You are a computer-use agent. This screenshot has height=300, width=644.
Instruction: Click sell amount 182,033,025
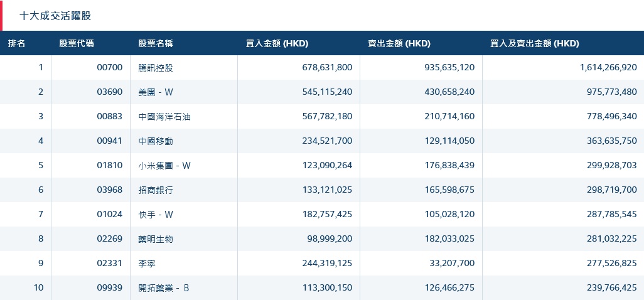[449, 239]
